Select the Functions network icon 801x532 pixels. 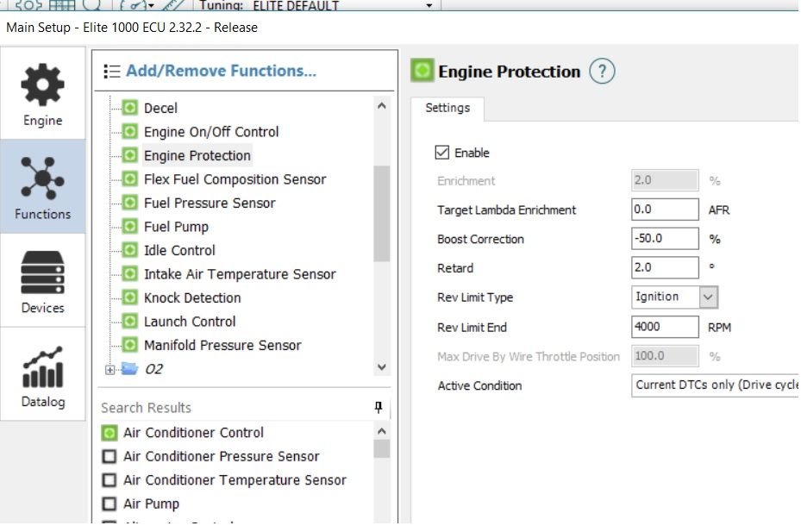click(42, 178)
